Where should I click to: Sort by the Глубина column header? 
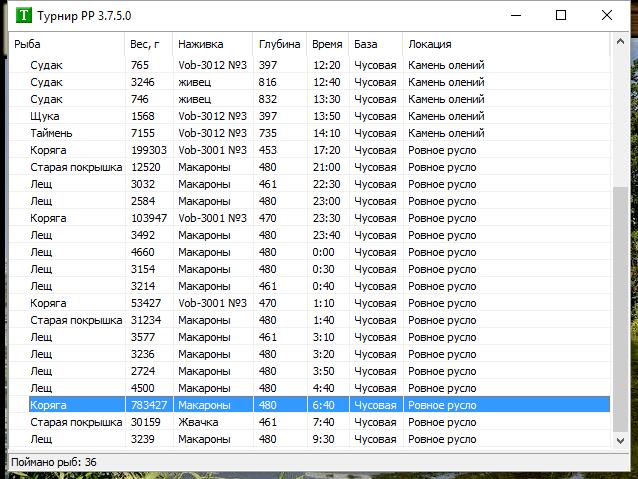pos(280,44)
